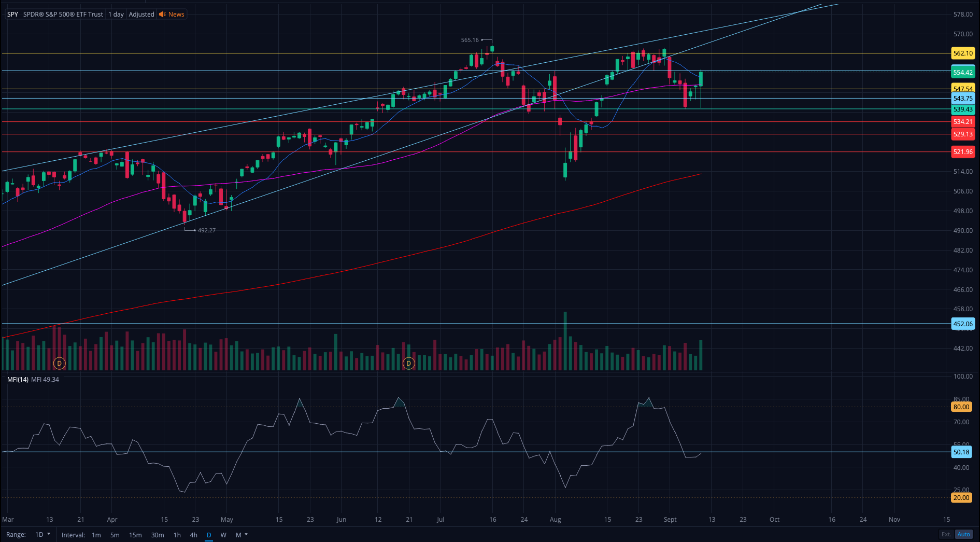
Task: Click the blue 452.06 price level tag
Action: pyautogui.click(x=963, y=324)
